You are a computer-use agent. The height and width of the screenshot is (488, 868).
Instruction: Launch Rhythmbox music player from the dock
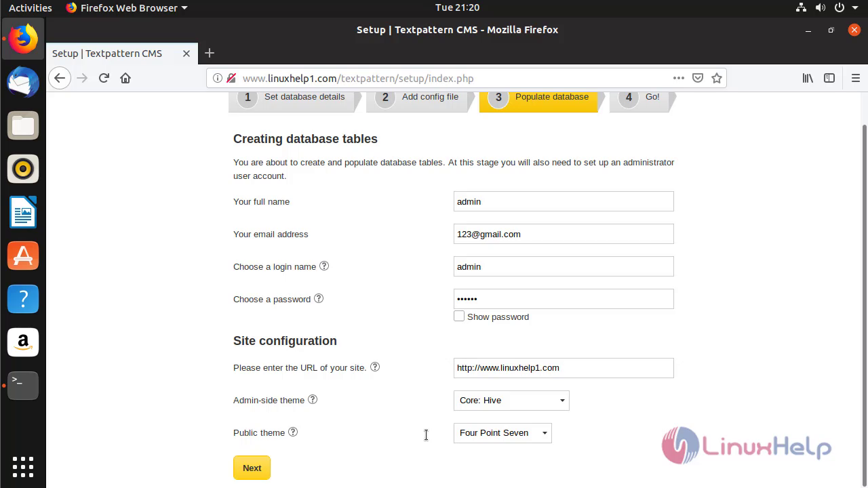click(x=23, y=169)
